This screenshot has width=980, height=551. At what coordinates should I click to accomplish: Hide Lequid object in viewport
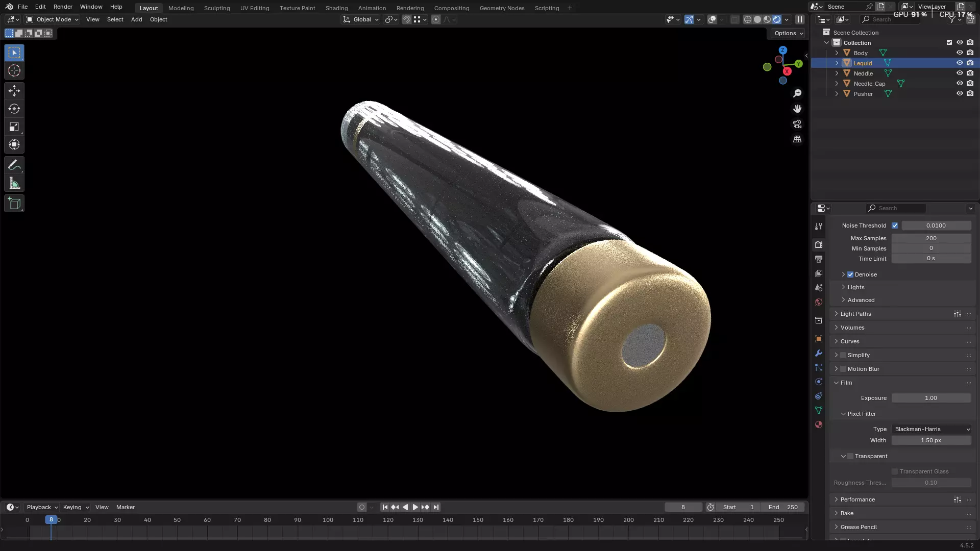(960, 63)
